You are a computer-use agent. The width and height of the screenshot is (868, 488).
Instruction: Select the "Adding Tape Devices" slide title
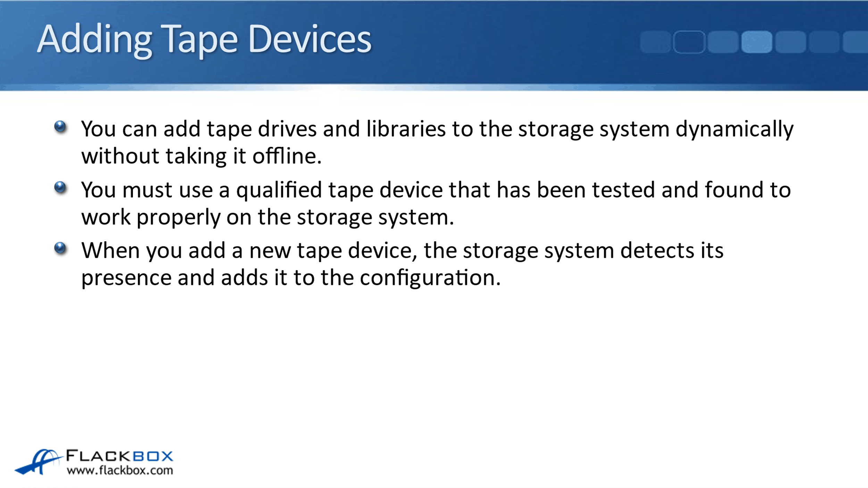[x=204, y=39]
